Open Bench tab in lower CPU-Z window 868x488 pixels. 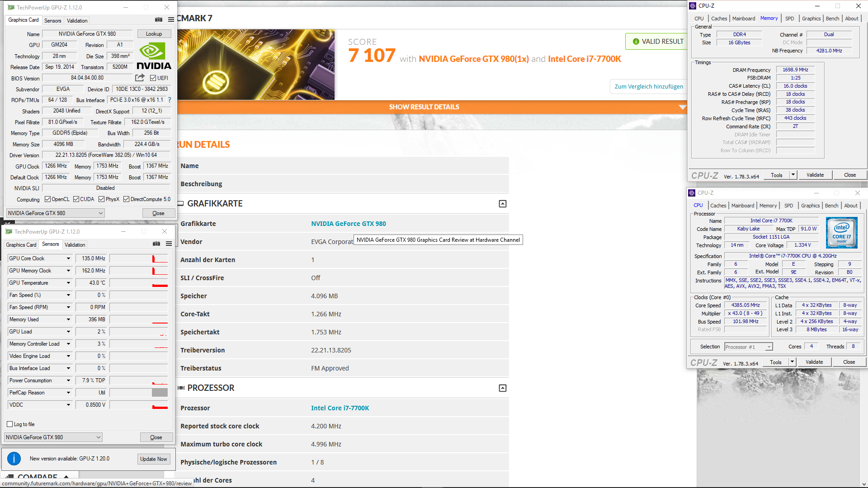(831, 206)
